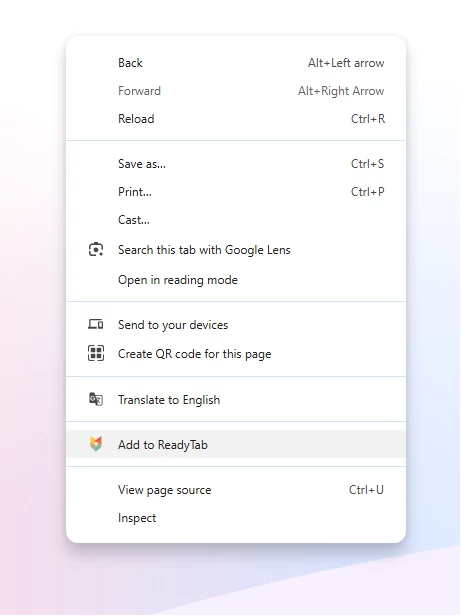This screenshot has width=461, height=616.
Task: Click the QR code icon
Action: (x=96, y=353)
